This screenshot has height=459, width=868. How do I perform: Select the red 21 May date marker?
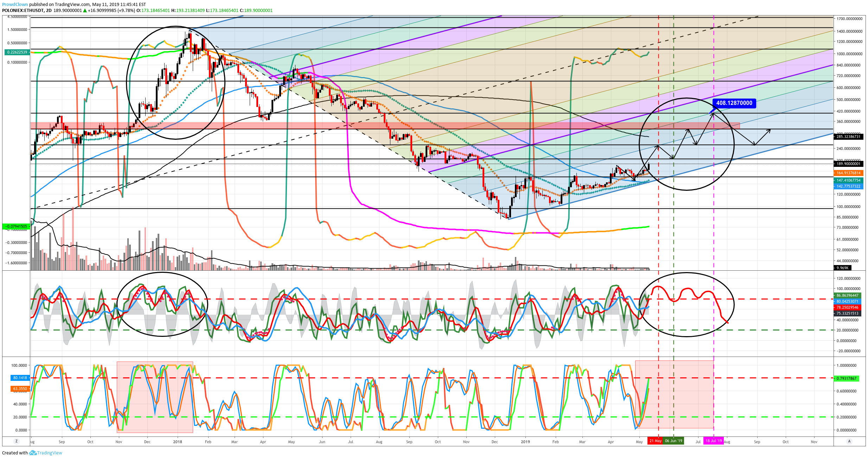(x=655, y=441)
